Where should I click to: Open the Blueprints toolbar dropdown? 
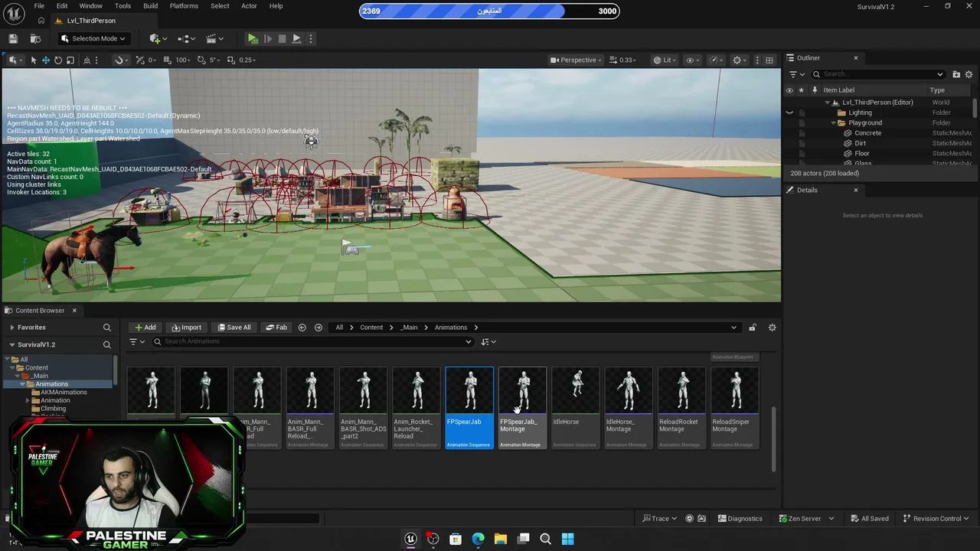(186, 38)
